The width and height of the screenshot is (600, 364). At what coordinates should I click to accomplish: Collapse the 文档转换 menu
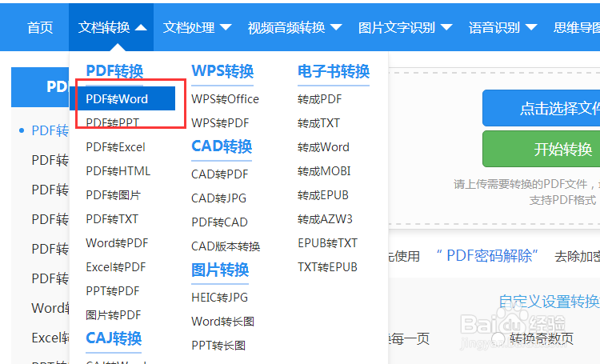point(111,27)
